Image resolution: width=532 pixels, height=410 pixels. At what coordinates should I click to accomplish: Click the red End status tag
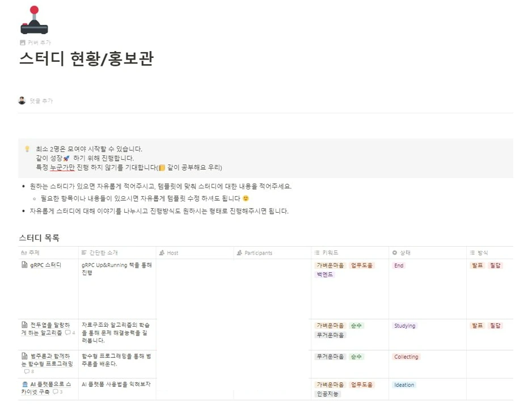coord(399,265)
